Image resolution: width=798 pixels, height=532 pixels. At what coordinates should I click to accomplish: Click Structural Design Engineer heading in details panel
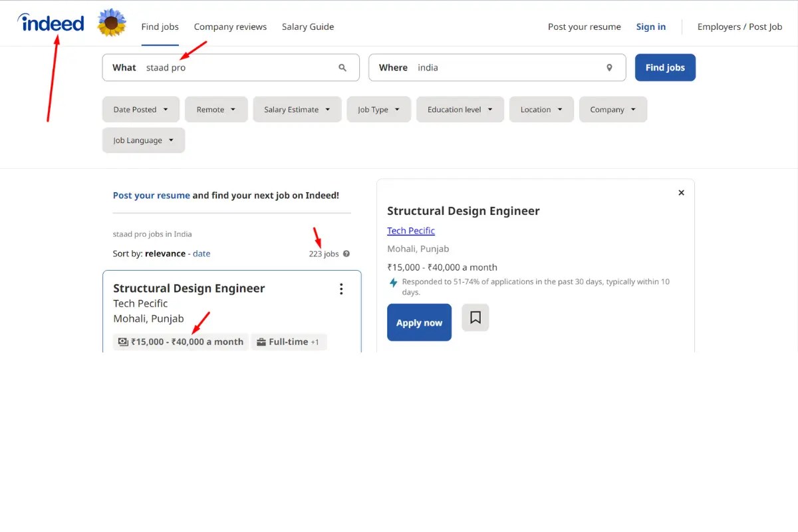tap(464, 211)
